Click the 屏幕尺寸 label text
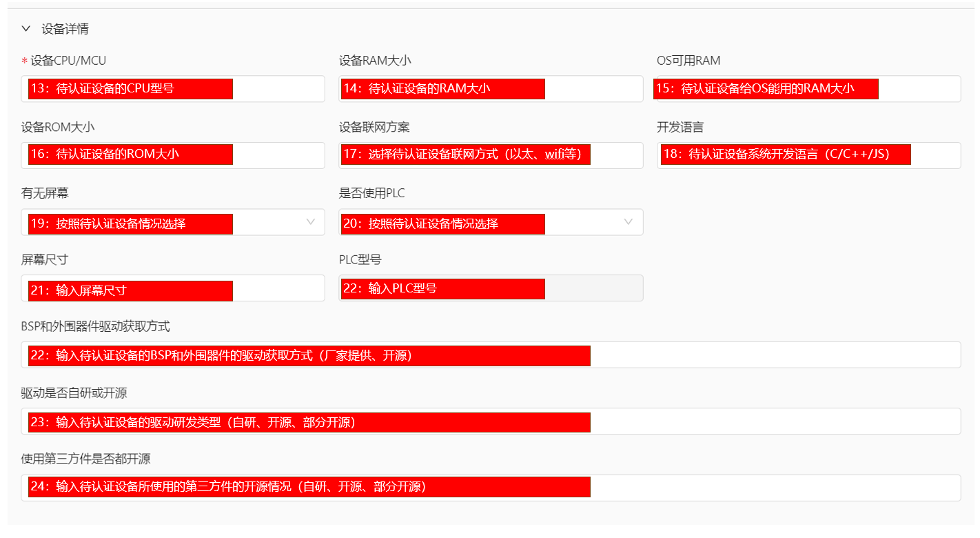Viewport: 980px width, 538px height. point(45,260)
